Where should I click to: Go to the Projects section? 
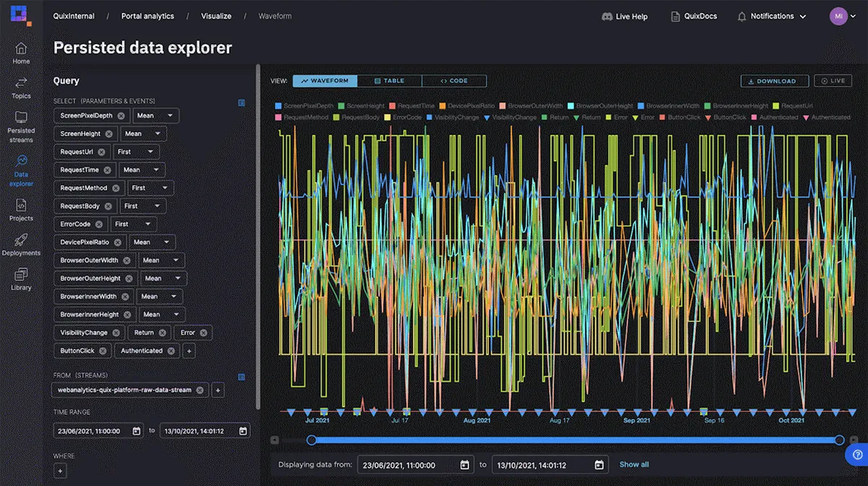(x=21, y=210)
